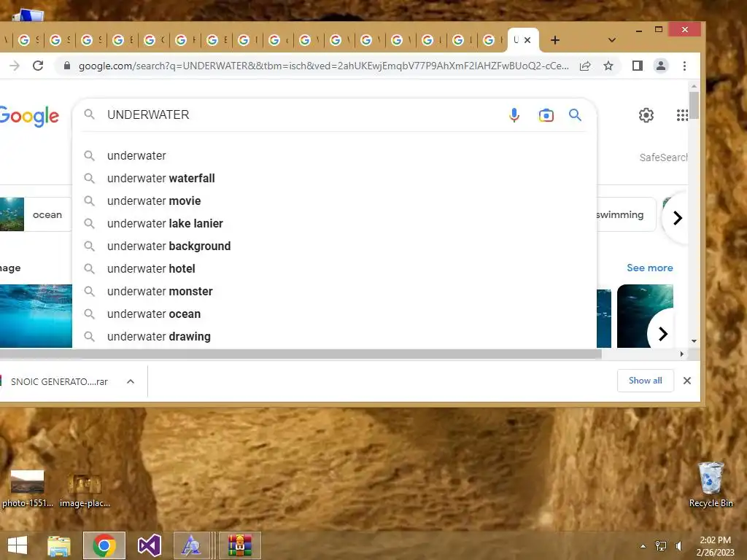Click the See more link
This screenshot has width=747, height=560.
[650, 268]
